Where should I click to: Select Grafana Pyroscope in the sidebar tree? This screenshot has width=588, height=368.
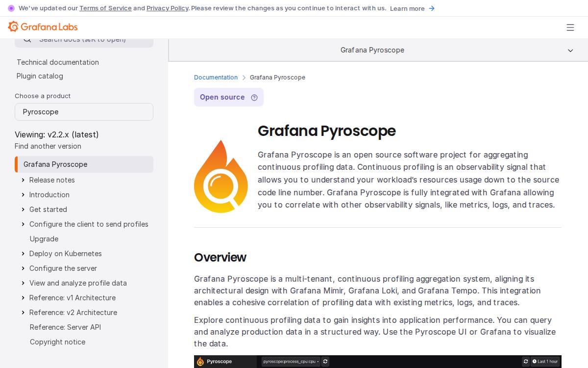pyautogui.click(x=84, y=164)
